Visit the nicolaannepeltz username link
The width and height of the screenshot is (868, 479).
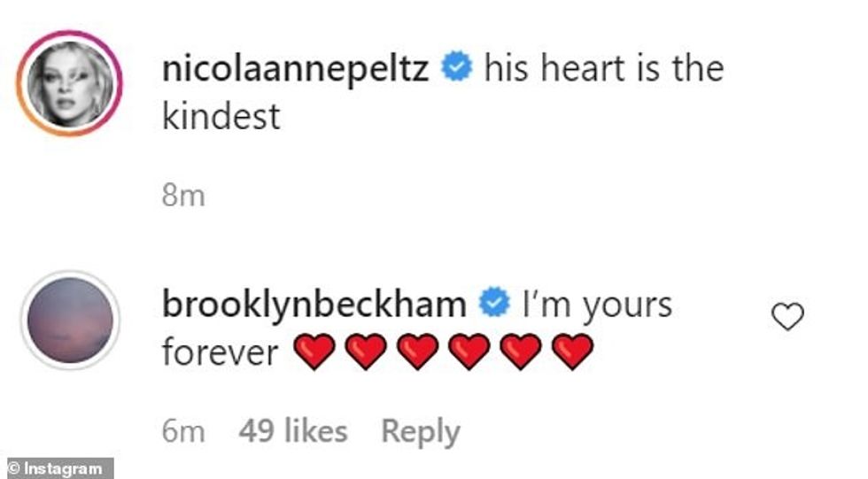point(296,70)
